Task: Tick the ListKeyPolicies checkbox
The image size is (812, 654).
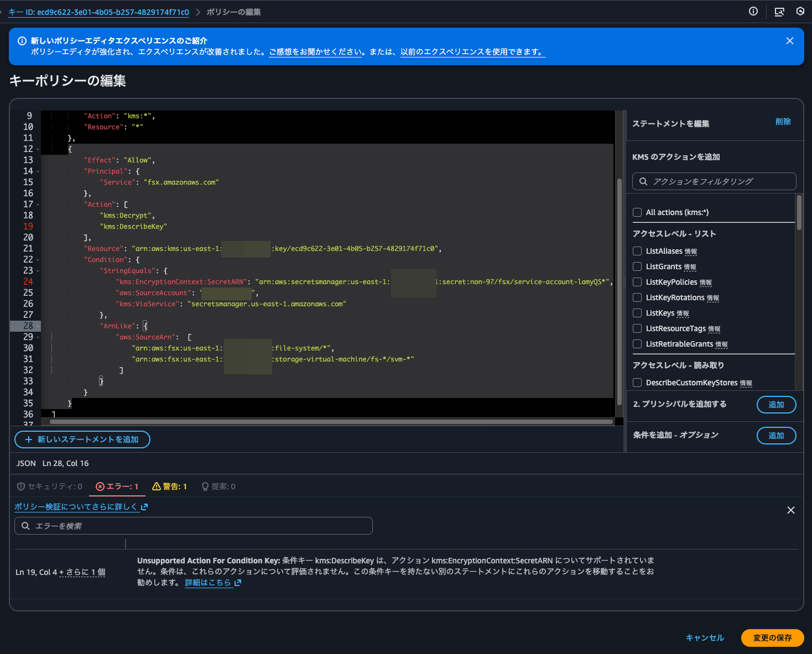Action: (637, 282)
